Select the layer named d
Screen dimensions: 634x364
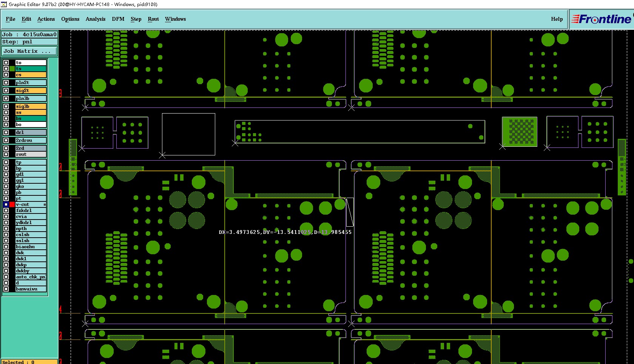[31, 283]
